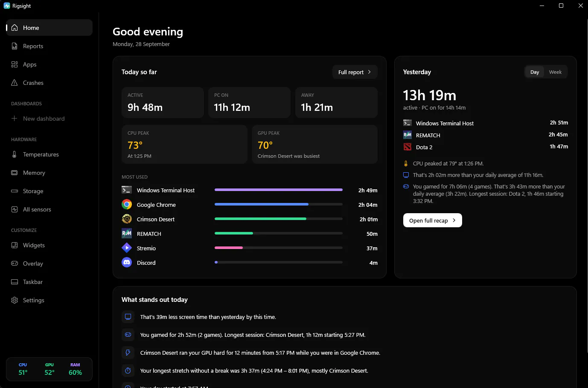Open Full report chevron button
Viewport: 588px width, 388px height.
(355, 72)
